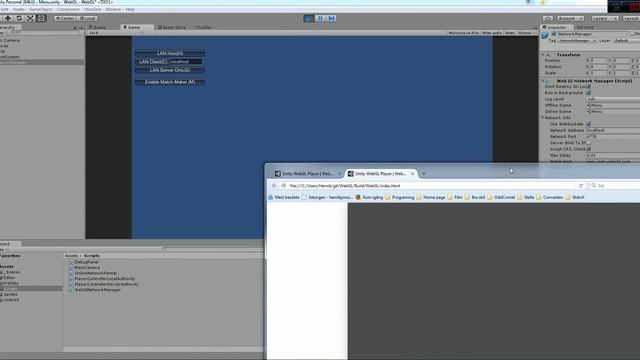Switch to the Profiler tab

[x=203, y=27]
